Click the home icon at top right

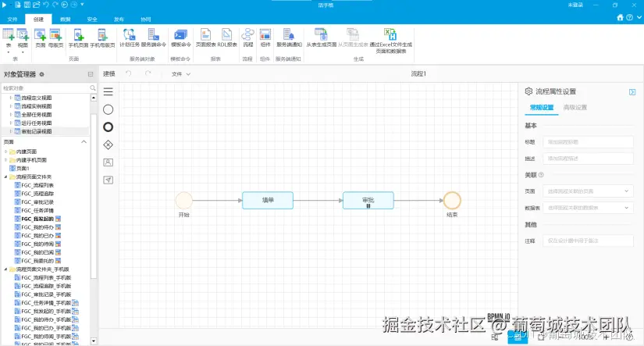coord(620,18)
